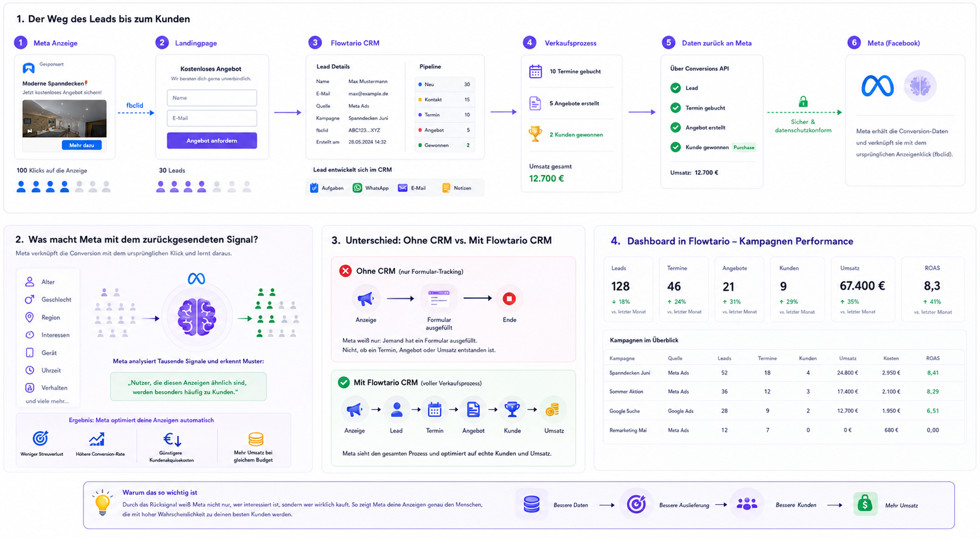Click the Mehr Umsatz coins icon
The image size is (980, 538).
point(256,439)
